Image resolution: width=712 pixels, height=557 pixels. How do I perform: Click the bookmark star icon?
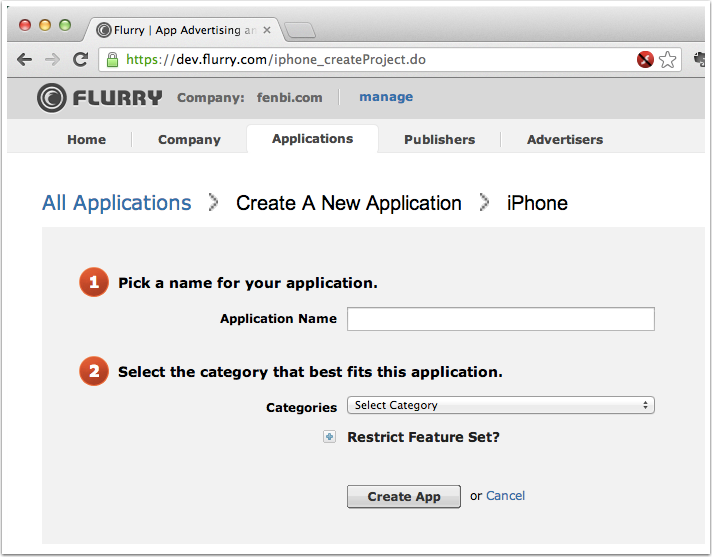(x=668, y=60)
